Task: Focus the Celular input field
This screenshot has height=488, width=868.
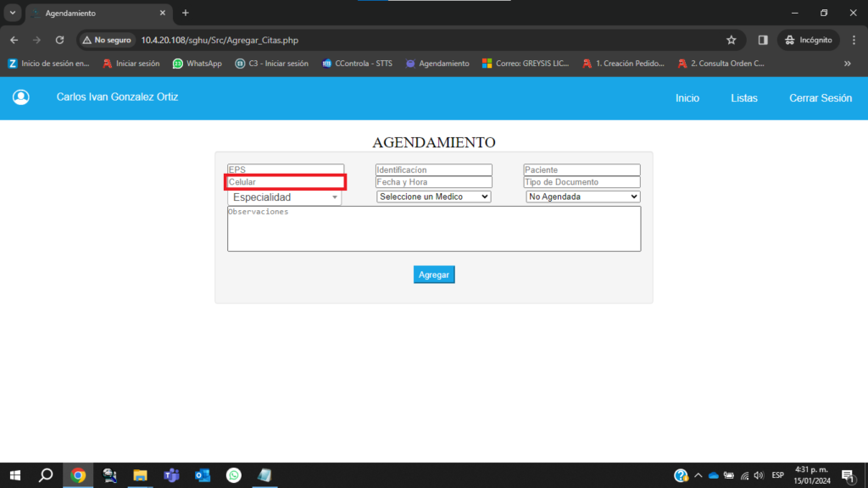Action: tap(286, 182)
